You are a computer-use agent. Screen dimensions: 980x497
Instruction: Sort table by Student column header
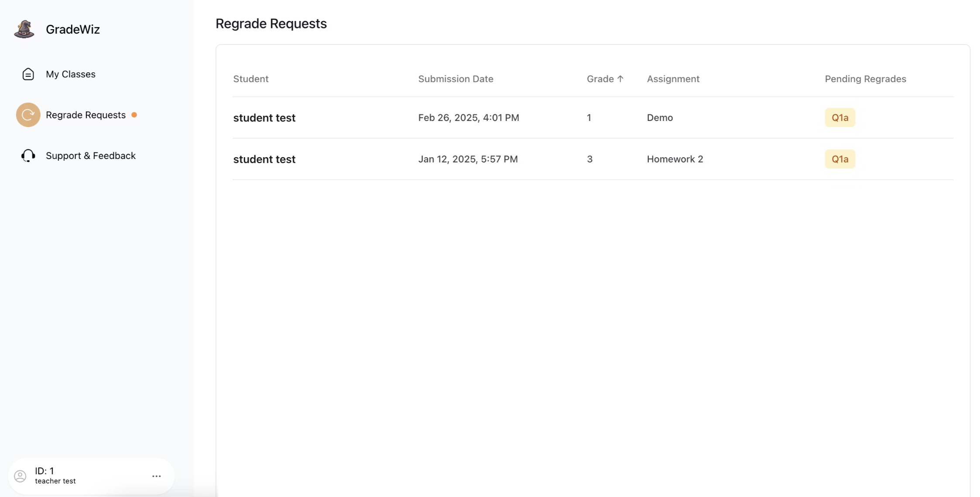[x=250, y=79]
